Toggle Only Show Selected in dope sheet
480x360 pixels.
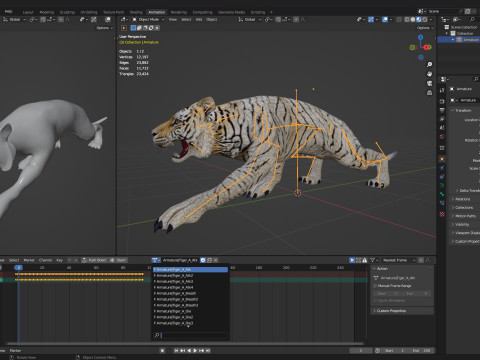pos(352,260)
